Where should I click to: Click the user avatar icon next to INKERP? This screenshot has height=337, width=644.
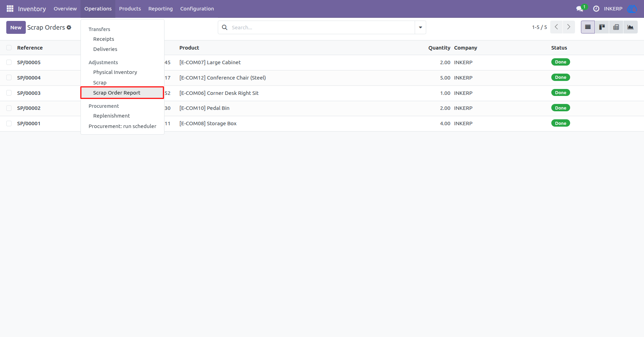click(x=632, y=9)
